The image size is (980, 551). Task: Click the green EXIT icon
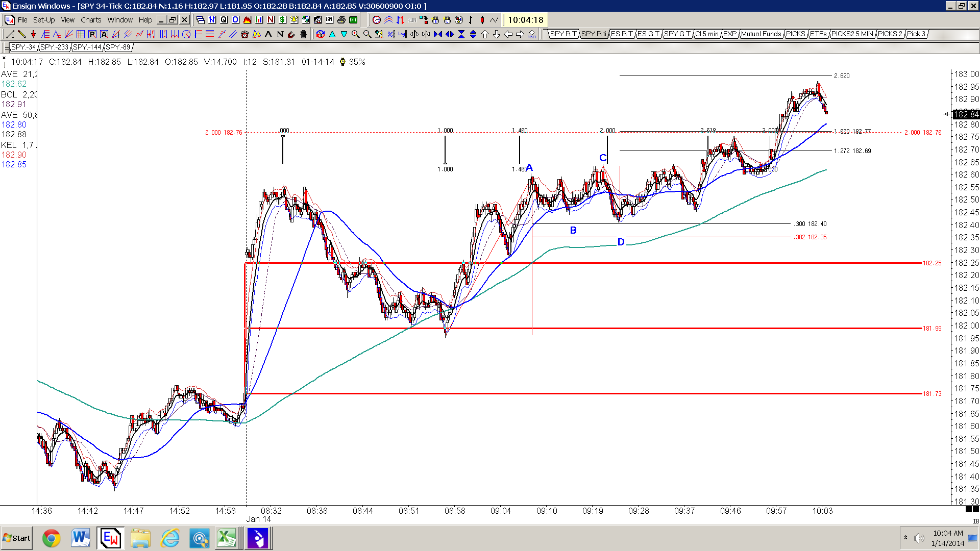pos(353,20)
